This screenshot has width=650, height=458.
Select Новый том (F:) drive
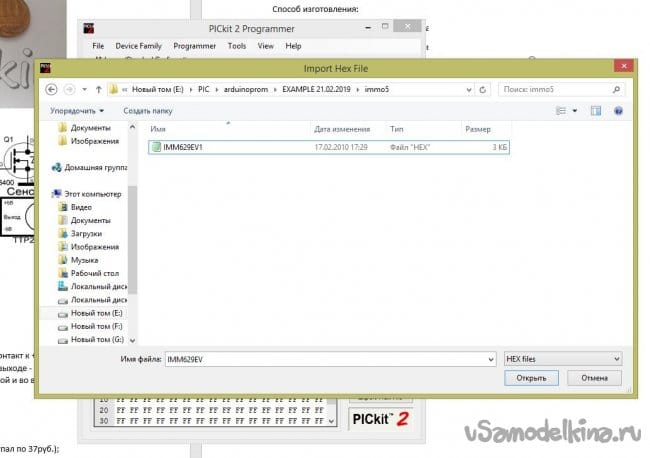click(90, 326)
